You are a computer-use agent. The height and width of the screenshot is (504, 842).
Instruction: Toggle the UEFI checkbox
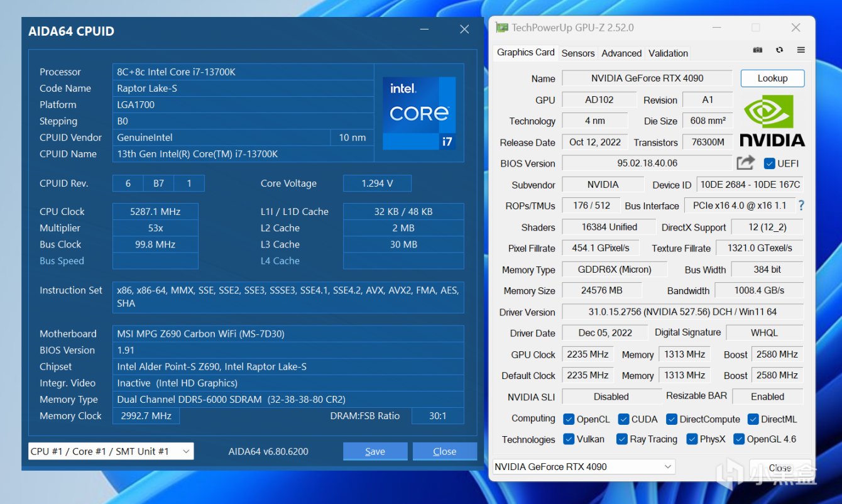(769, 163)
